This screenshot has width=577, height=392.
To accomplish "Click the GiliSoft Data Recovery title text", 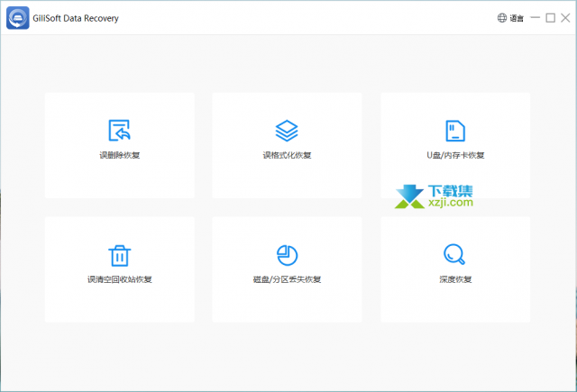I will tap(76, 18).
